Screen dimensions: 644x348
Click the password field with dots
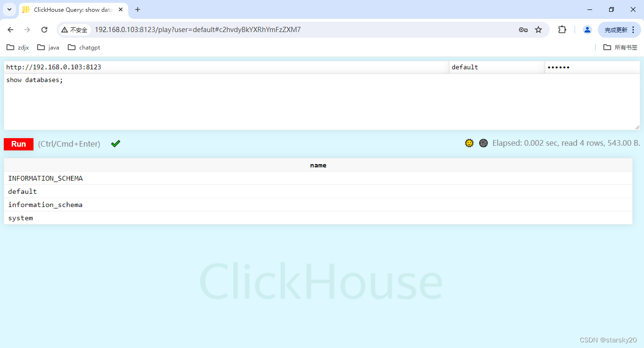pyautogui.click(x=592, y=67)
